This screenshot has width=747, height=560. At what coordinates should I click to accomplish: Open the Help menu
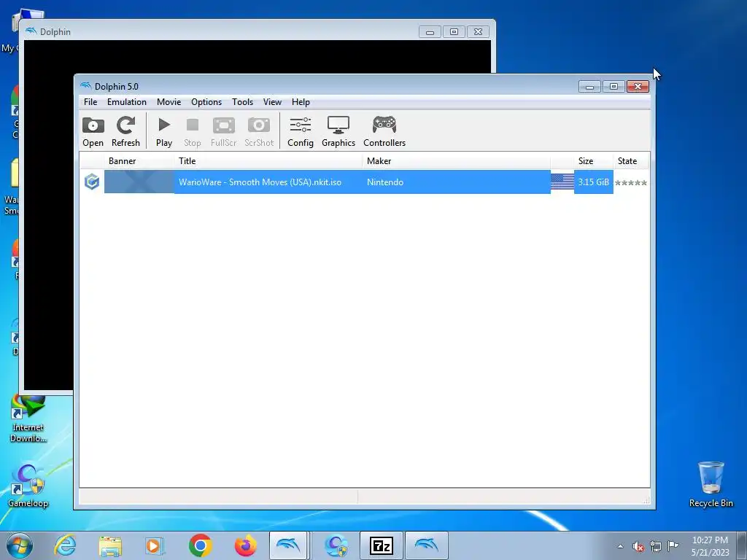click(301, 102)
